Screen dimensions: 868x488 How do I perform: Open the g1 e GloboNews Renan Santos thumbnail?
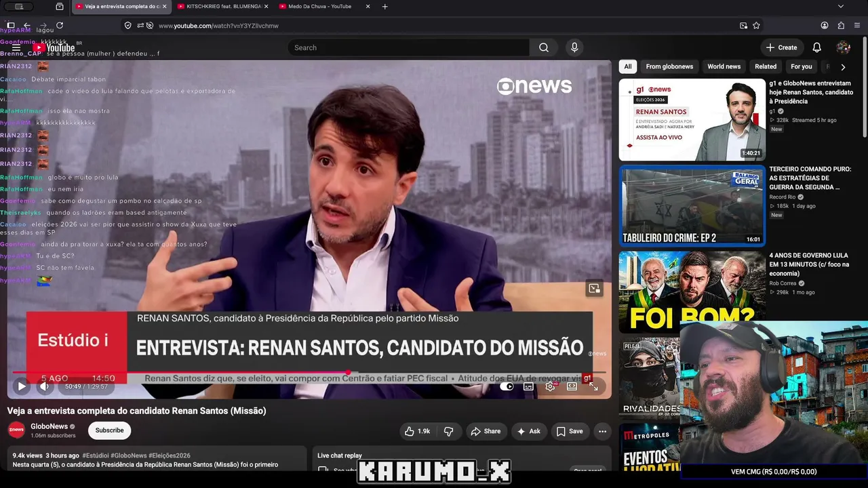[692, 120]
